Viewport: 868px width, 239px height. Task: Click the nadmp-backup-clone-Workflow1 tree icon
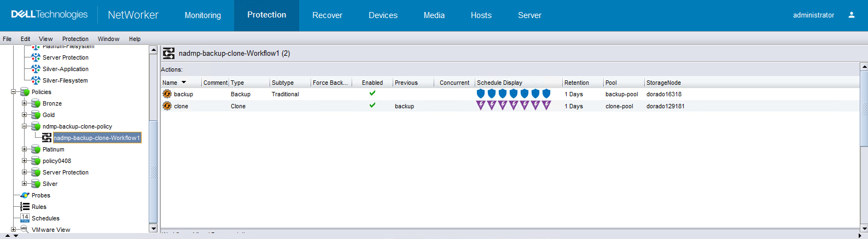click(47, 138)
